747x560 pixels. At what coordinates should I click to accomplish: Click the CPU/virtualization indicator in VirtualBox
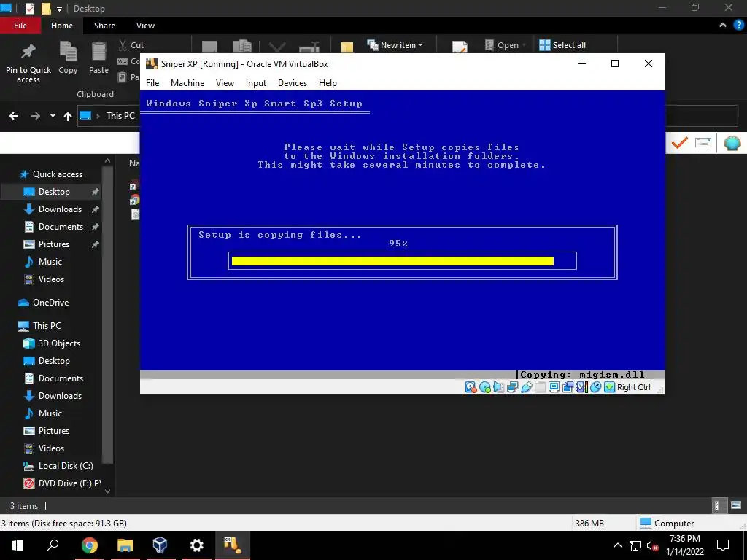(581, 387)
